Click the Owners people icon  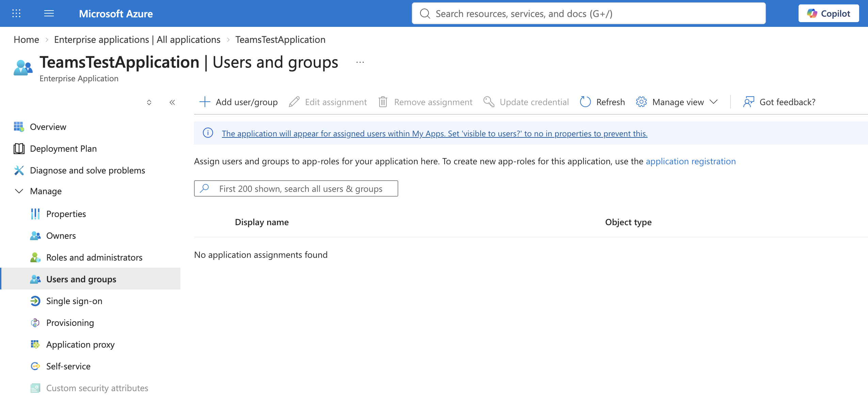click(x=35, y=235)
